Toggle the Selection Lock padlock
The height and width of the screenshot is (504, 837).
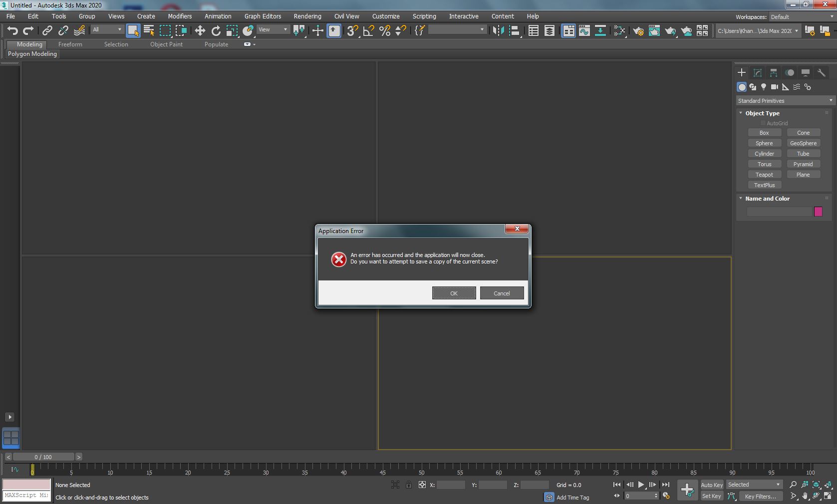point(409,485)
